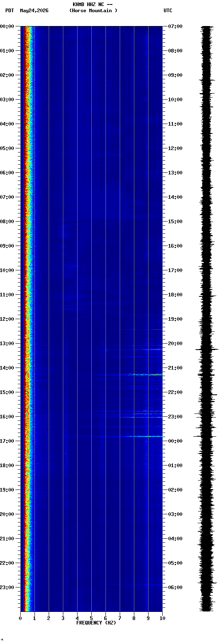
Task: Click the '10:00' label on the PDT axis
Action: [7, 270]
